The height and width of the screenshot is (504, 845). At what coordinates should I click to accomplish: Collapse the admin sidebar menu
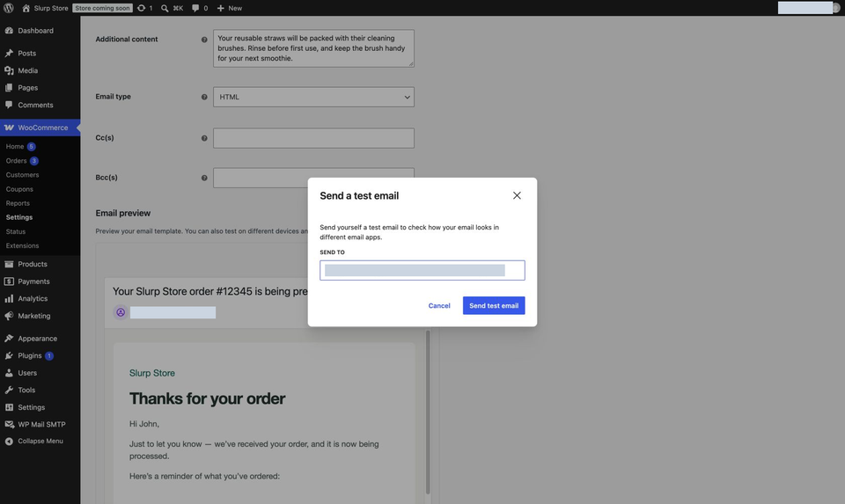pyautogui.click(x=34, y=441)
